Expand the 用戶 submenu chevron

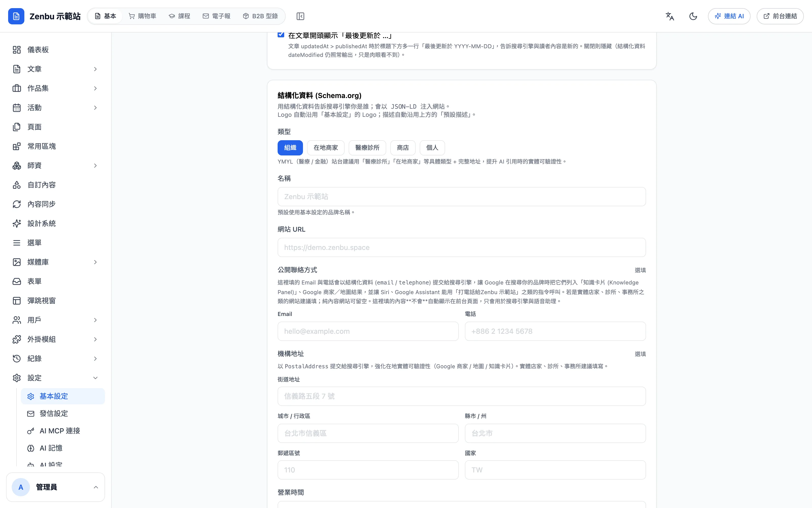pos(95,320)
